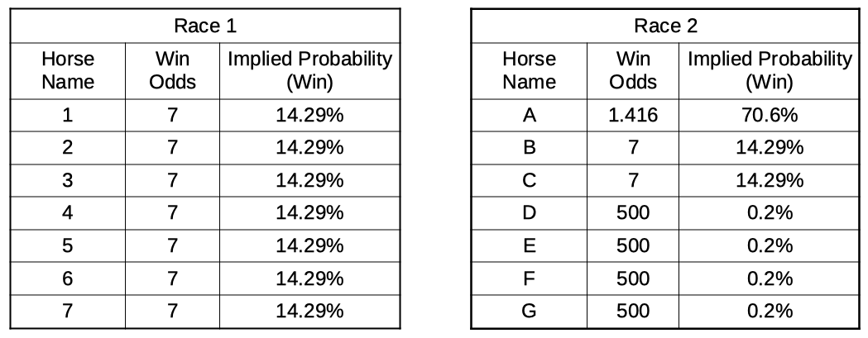Click horse D's win odds of 500
868x338 pixels.
pos(633,213)
